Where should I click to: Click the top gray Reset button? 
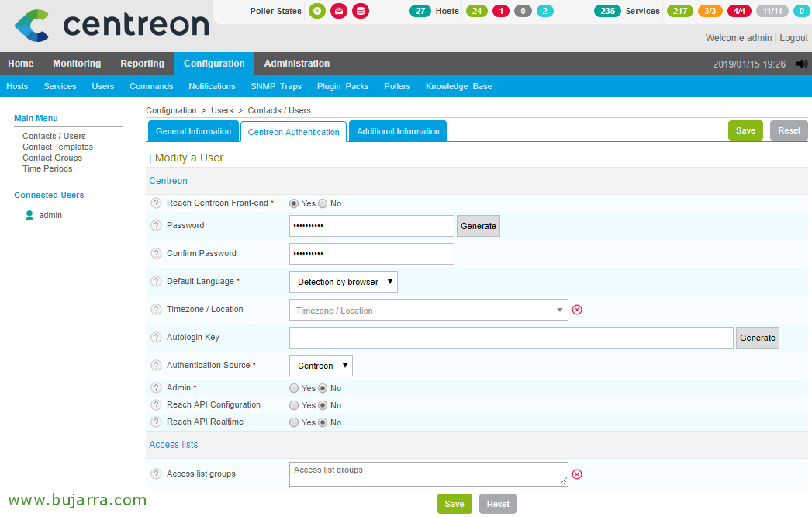pos(789,130)
